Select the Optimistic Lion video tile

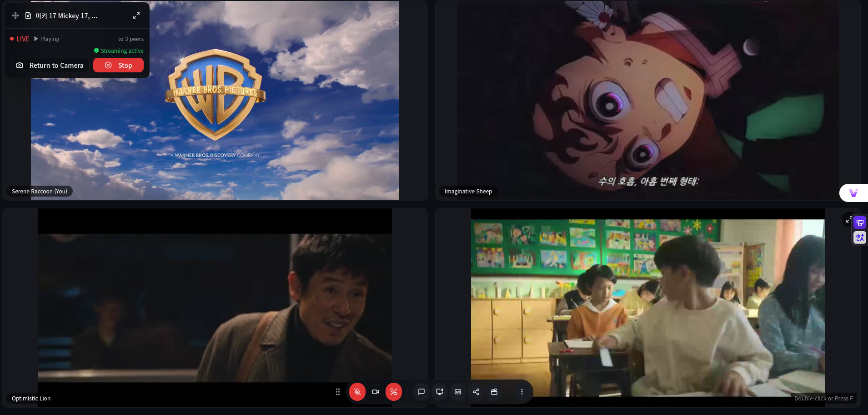(x=215, y=308)
